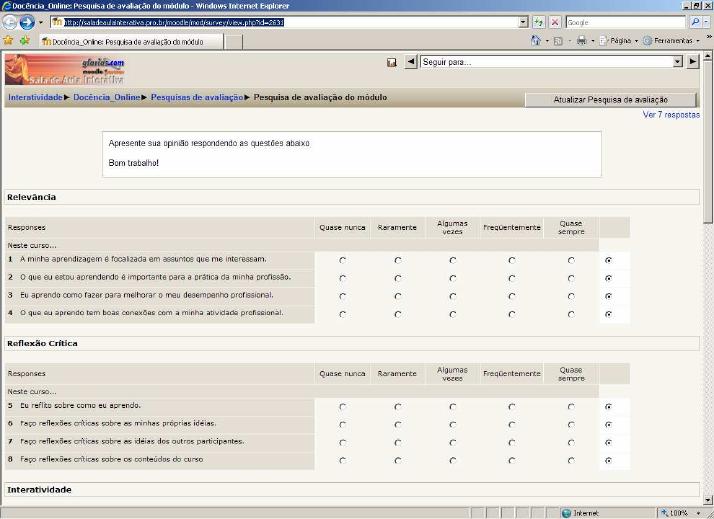Screen dimensions: 714x519
Task: Click the Home icon in command bar
Action: [536, 41]
